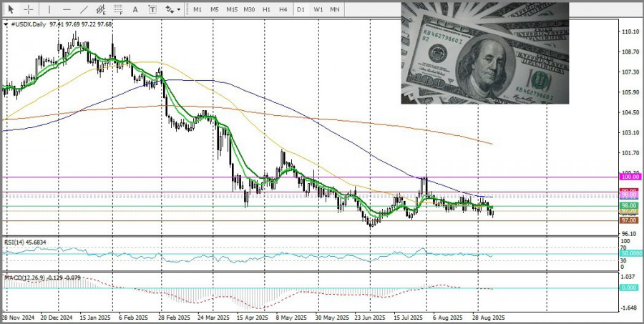Select the text 'A' tool
The height and width of the screenshot is (324, 644).
(x=135, y=9)
